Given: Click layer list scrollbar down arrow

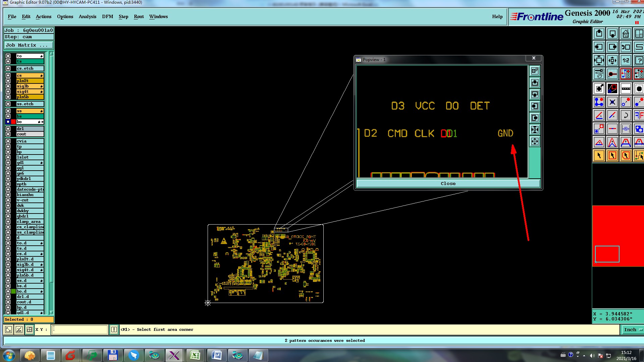Looking at the screenshot, I should (51, 312).
